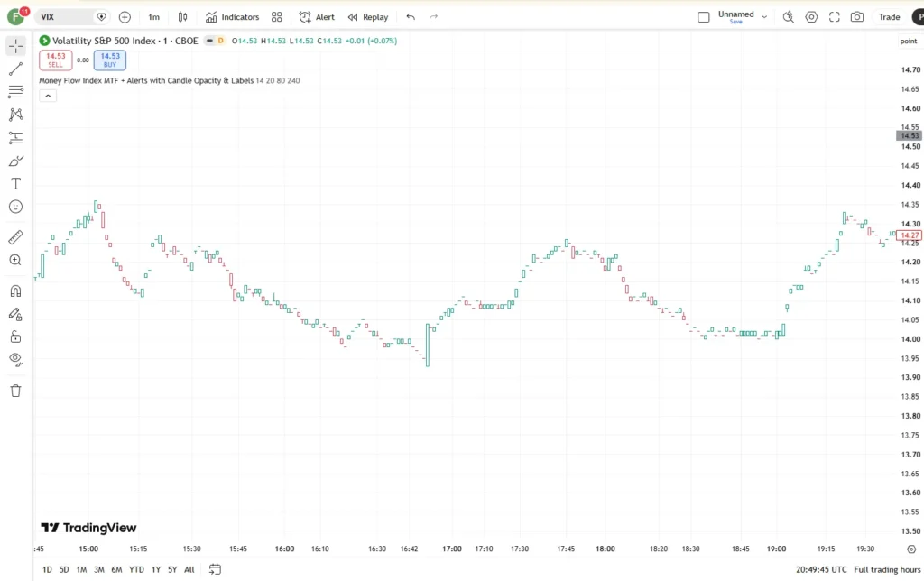Click the D data mode badge in the legend
Screen dimensions: 924x581
[x=221, y=41]
